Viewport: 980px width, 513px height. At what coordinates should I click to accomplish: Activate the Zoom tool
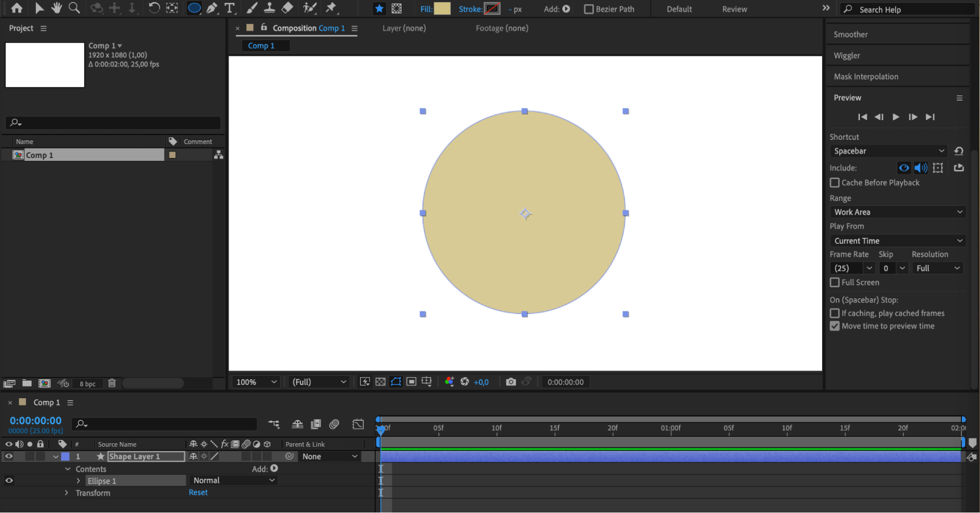[74, 8]
